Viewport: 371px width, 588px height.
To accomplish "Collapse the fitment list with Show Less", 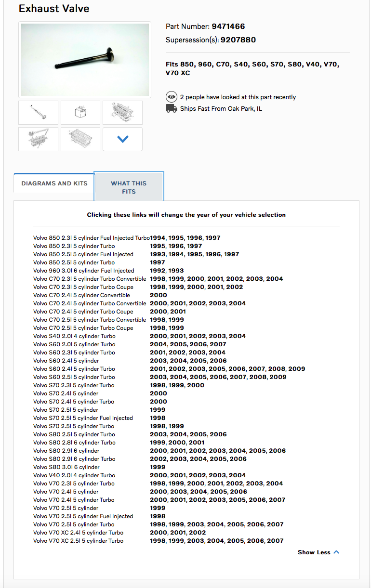I will coord(318,552).
